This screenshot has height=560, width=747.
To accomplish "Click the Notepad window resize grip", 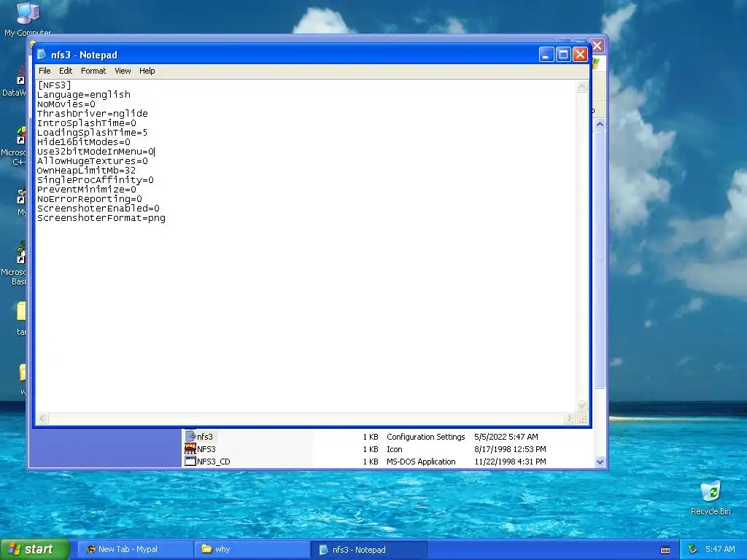I will pyautogui.click(x=583, y=419).
